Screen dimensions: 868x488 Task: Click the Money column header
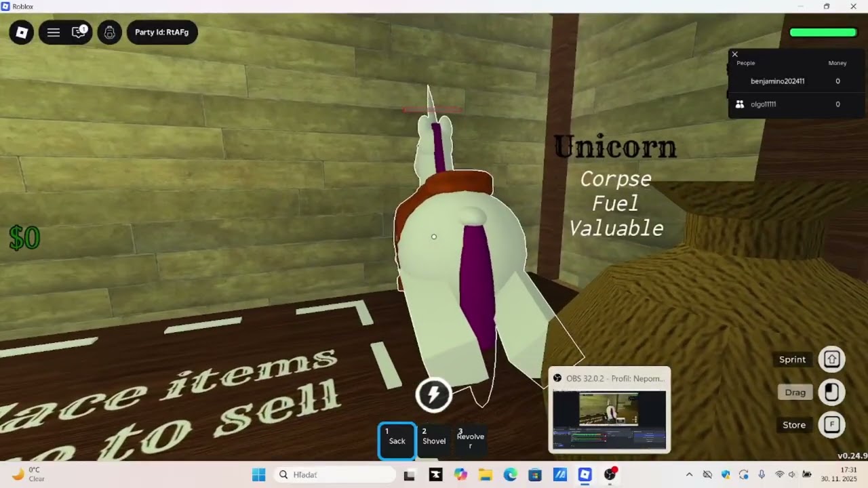[837, 63]
